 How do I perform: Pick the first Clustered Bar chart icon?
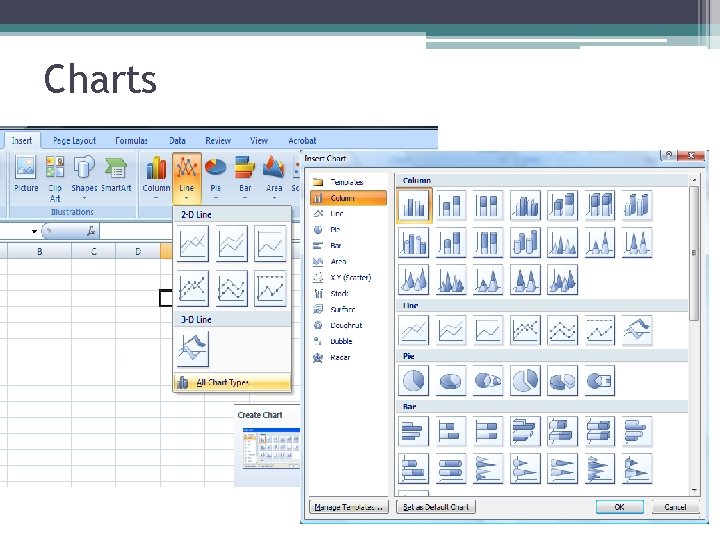414,431
